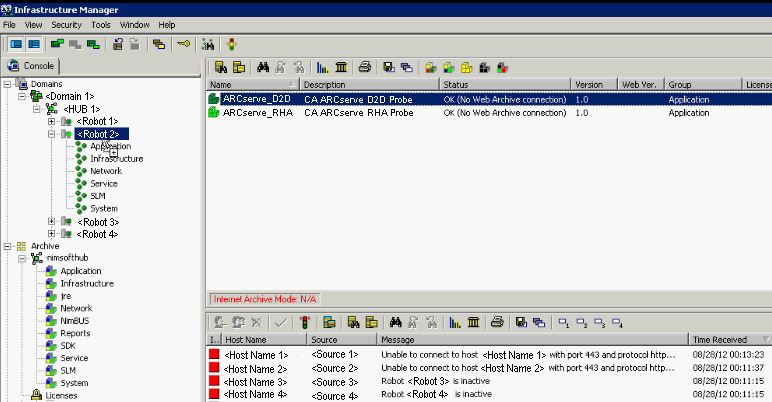Image resolution: width=772 pixels, height=402 pixels.
Task: Expand the <Robot 4> node
Action: pos(51,234)
